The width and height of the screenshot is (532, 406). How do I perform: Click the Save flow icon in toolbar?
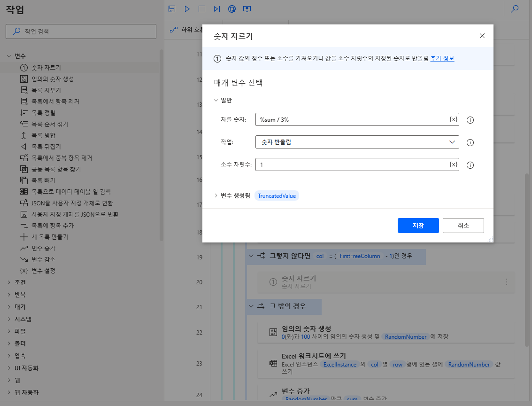[172, 9]
